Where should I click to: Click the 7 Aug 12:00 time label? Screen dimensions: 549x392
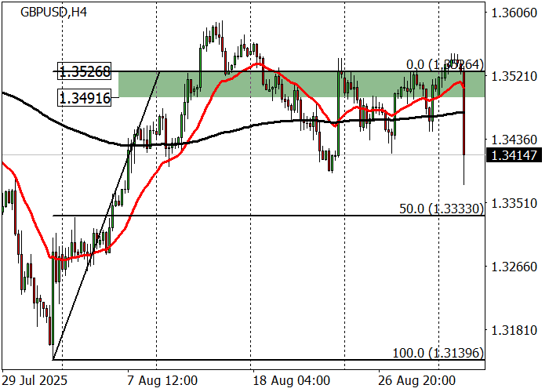coord(162,380)
